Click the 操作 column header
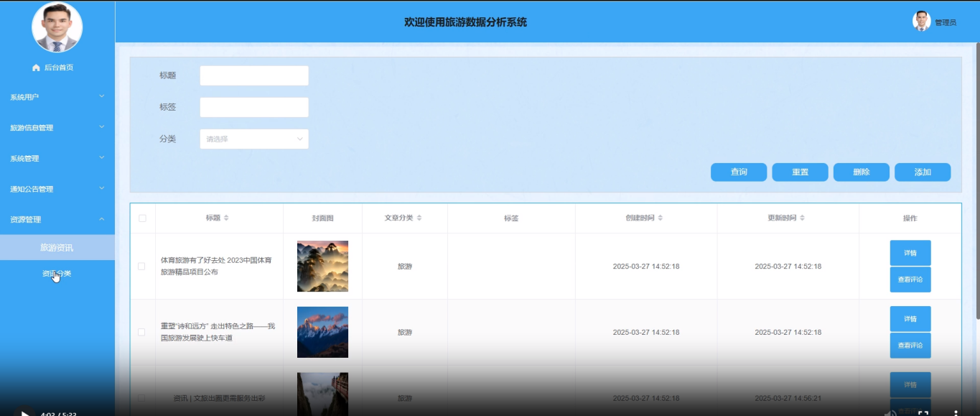 pyautogui.click(x=910, y=218)
